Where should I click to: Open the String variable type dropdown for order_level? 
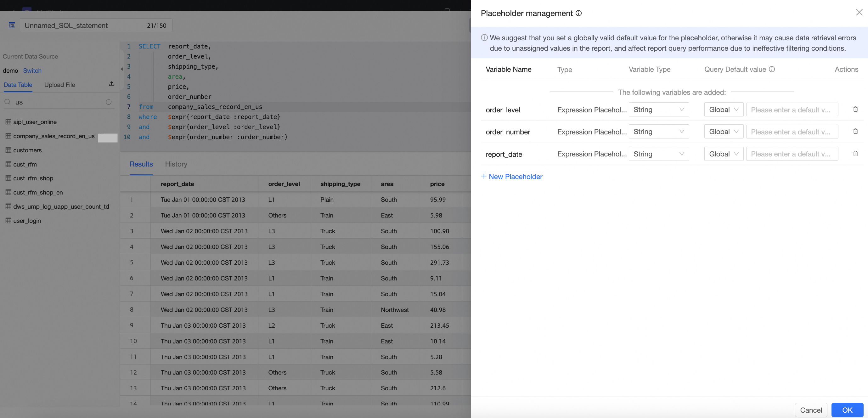pyautogui.click(x=659, y=110)
